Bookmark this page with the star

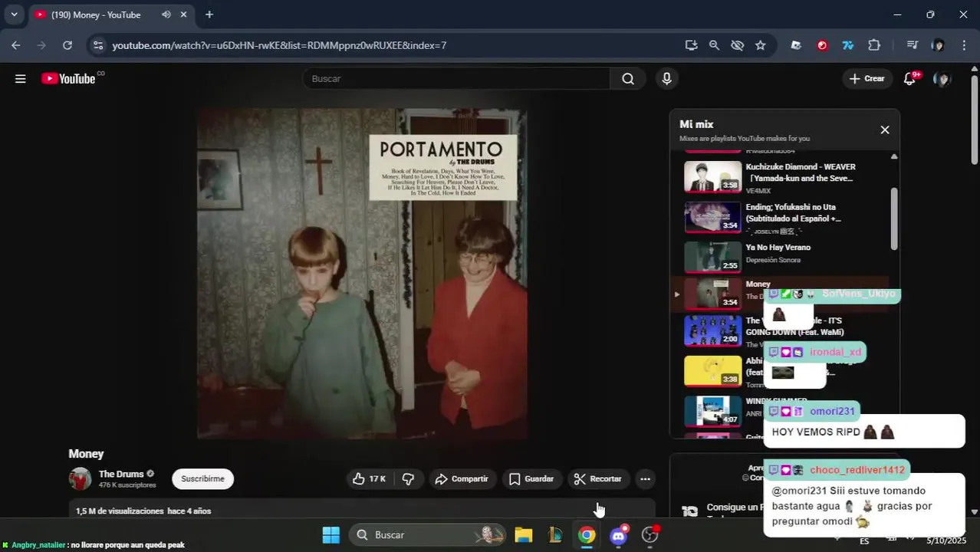(x=761, y=45)
